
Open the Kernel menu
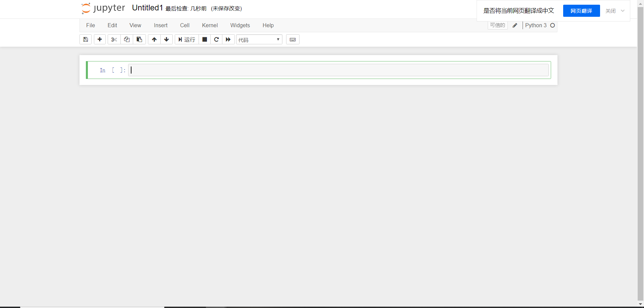pos(210,26)
